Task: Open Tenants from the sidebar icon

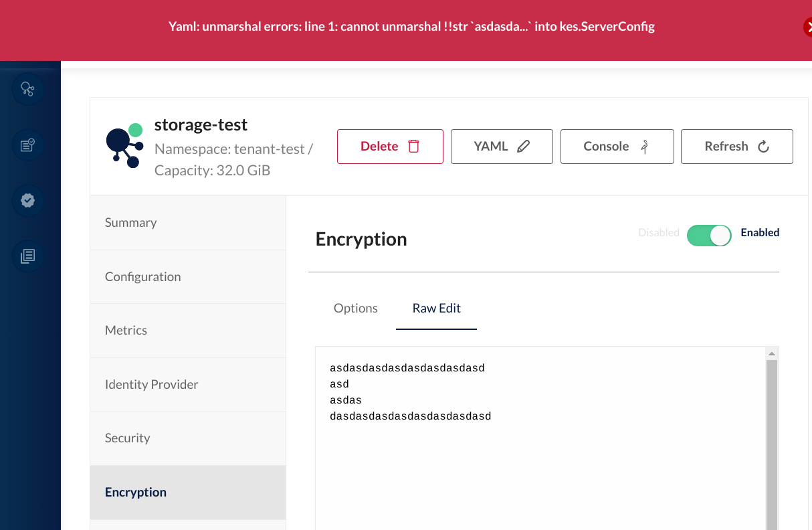Action: click(27, 88)
